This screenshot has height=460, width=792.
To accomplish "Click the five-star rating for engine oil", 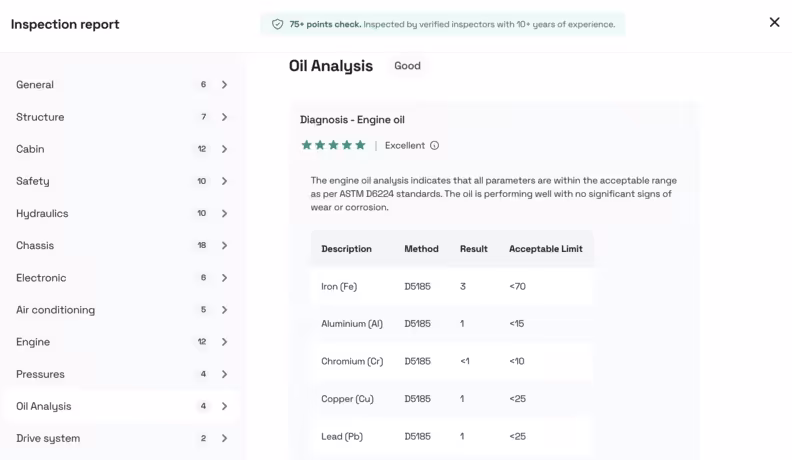I will coord(333,145).
